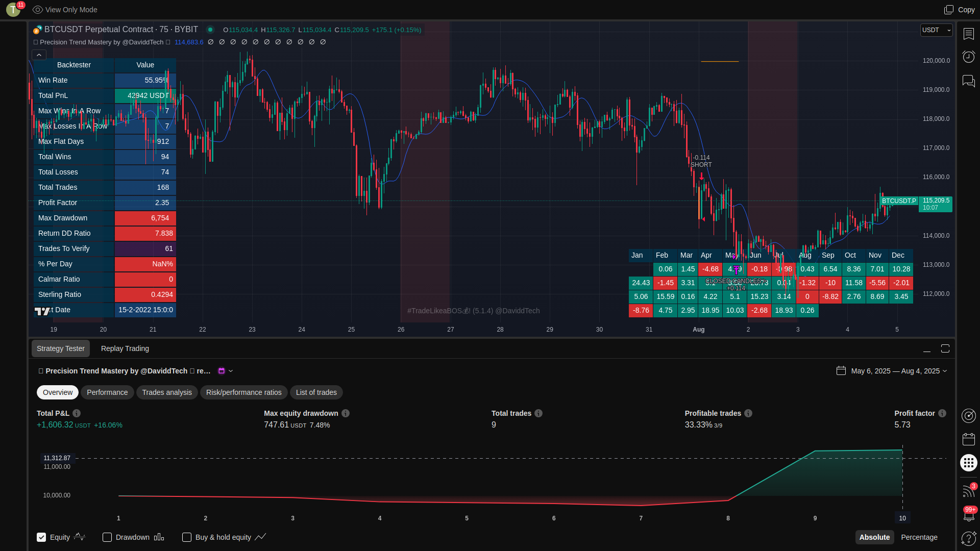Click the Max equity drawdown info icon

pyautogui.click(x=346, y=413)
